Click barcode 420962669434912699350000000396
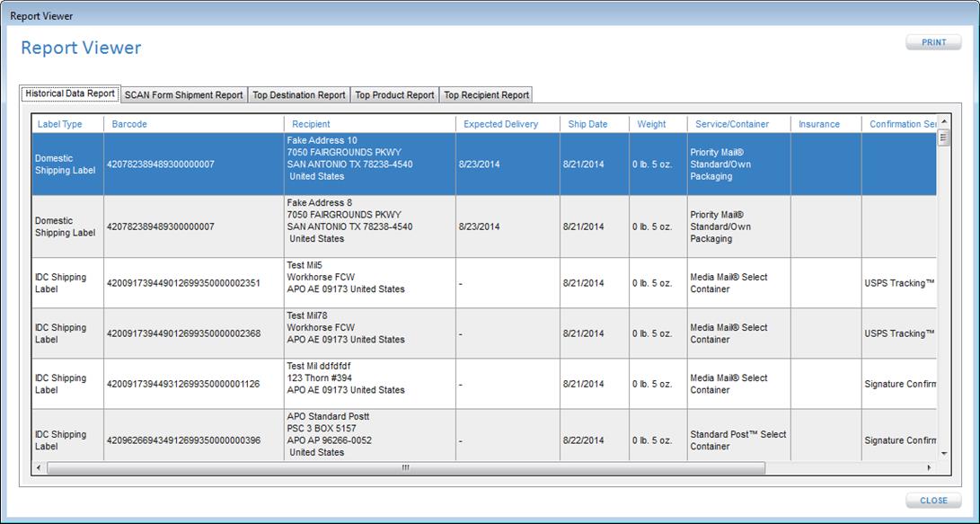 [x=183, y=440]
